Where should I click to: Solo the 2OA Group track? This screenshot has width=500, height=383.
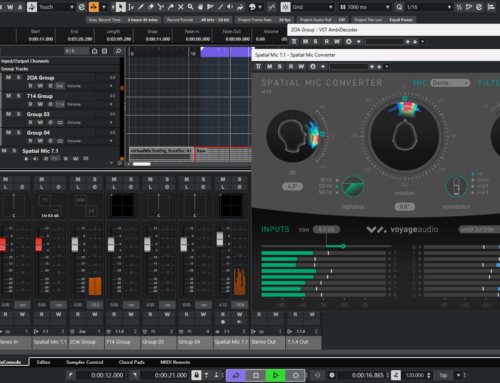(x=18, y=77)
